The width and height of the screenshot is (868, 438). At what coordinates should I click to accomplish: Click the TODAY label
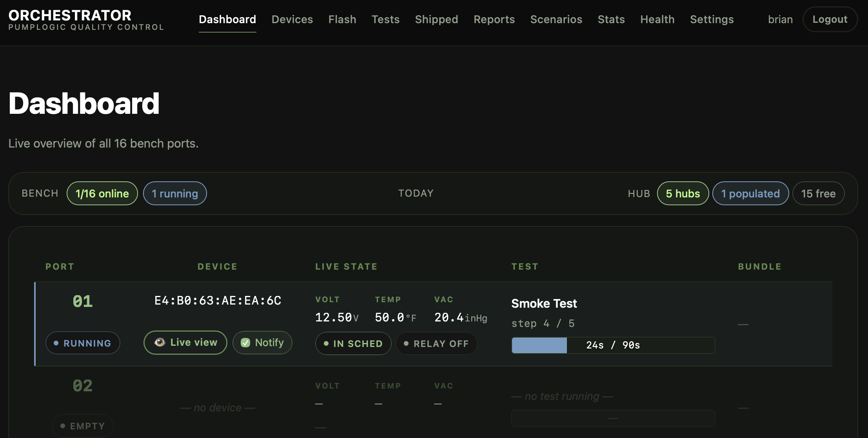416,193
